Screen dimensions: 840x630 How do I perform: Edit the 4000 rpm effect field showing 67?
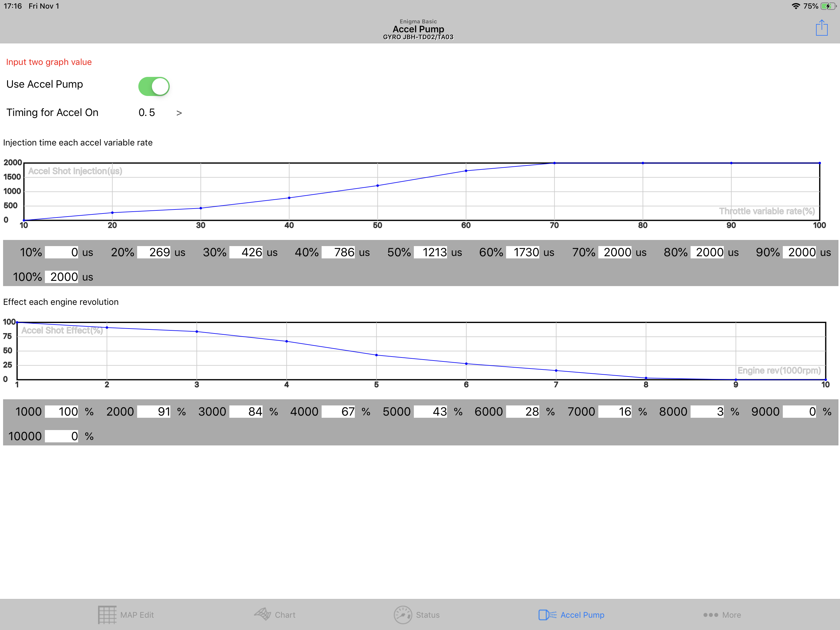coord(338,412)
